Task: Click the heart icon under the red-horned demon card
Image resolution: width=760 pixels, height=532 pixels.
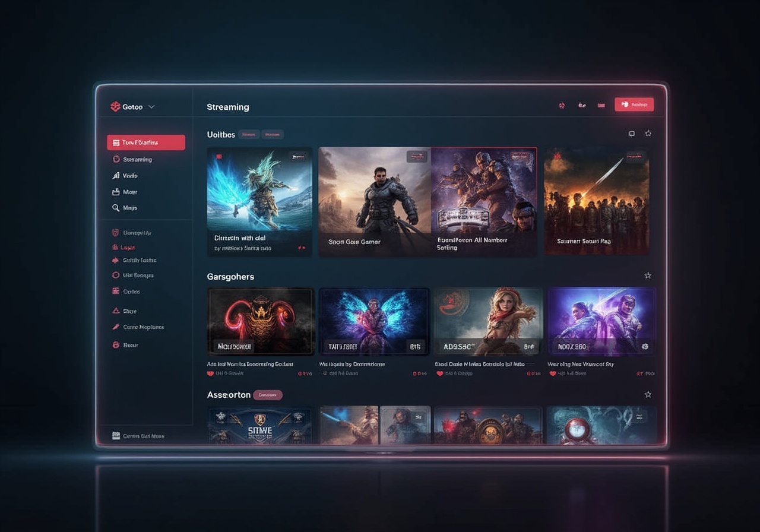Action: 210,373
